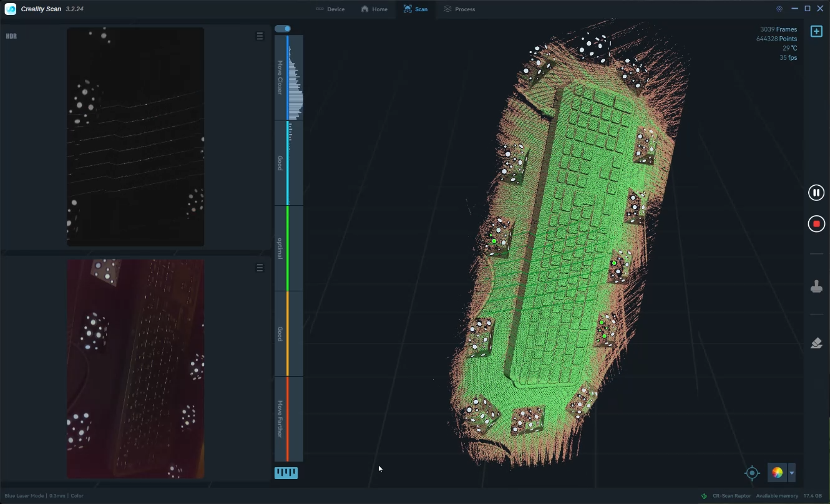Click the add new project plus icon

pos(816,31)
